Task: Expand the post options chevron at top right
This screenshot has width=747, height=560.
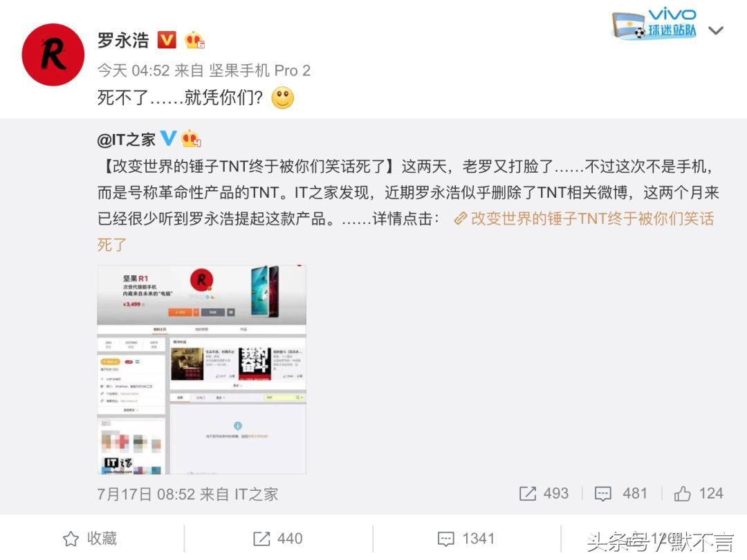Action: coord(716,31)
